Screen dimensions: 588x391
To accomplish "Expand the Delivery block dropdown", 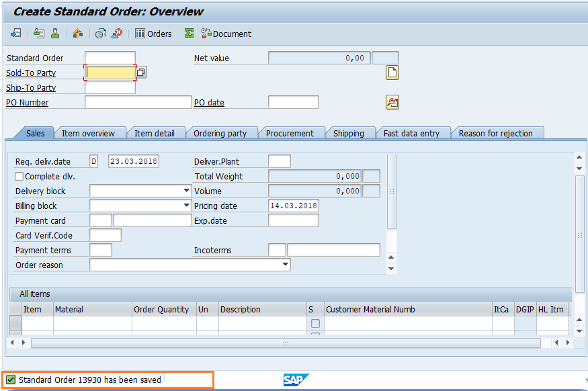I will (x=186, y=191).
